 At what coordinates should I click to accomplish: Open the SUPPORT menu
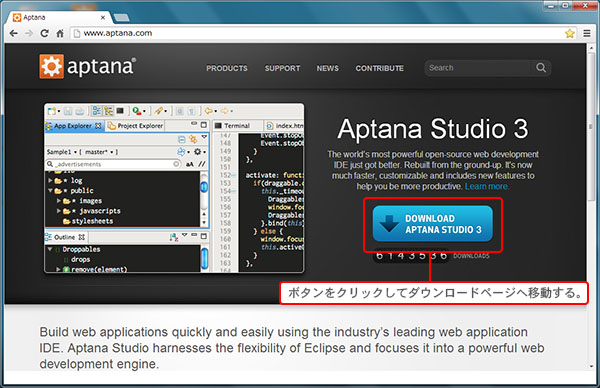point(282,68)
